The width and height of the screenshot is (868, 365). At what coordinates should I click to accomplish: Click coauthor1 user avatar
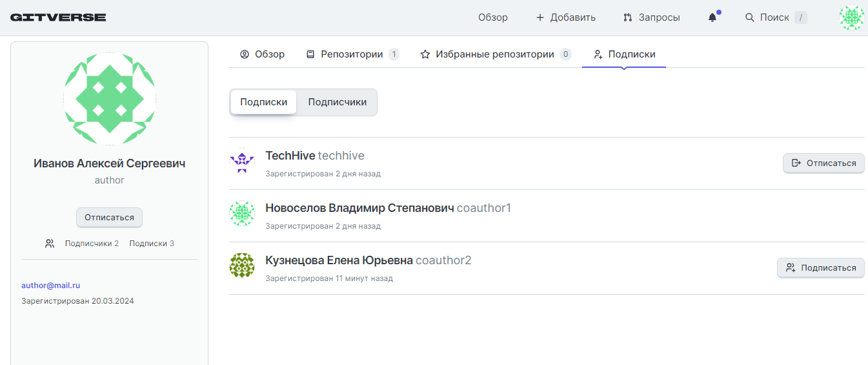(242, 214)
